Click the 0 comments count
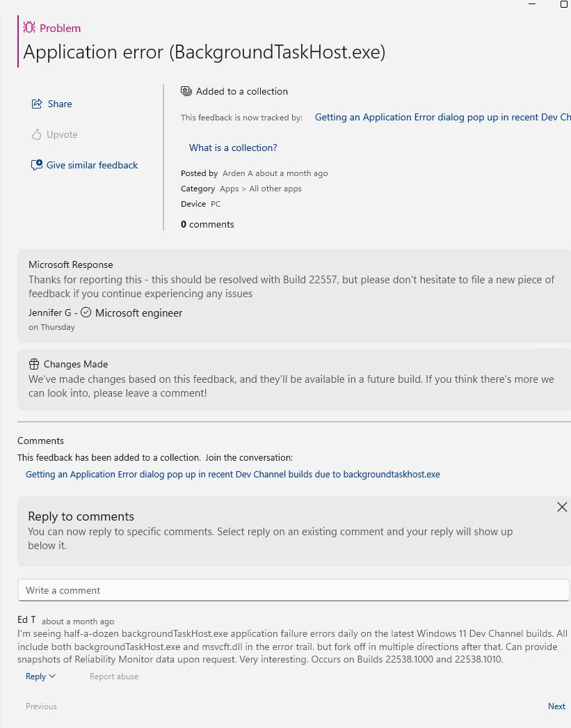The image size is (571, 728). 207,224
